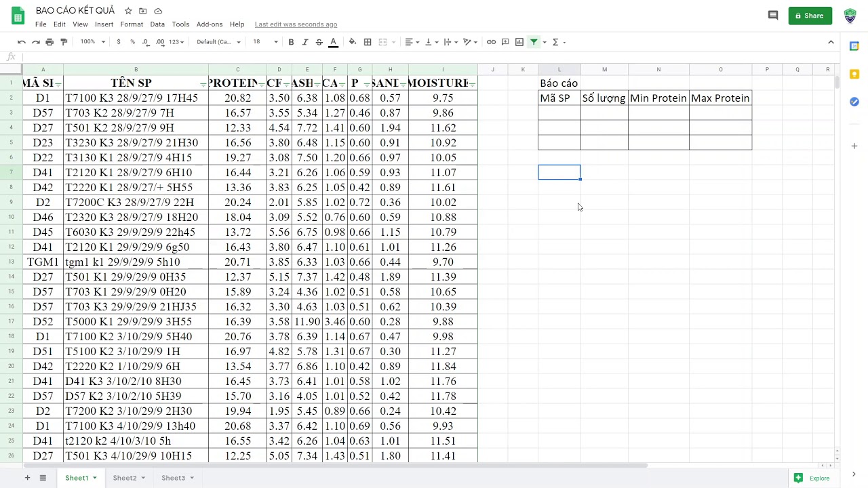Open the horizontal align dropdown

click(412, 42)
